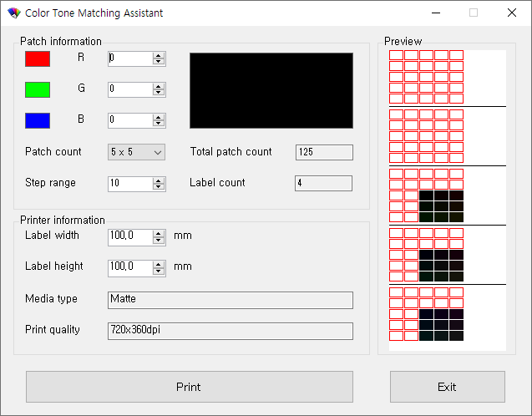Viewport: 532px width, 416px height.
Task: Click the Label count field
Action: coord(324,183)
